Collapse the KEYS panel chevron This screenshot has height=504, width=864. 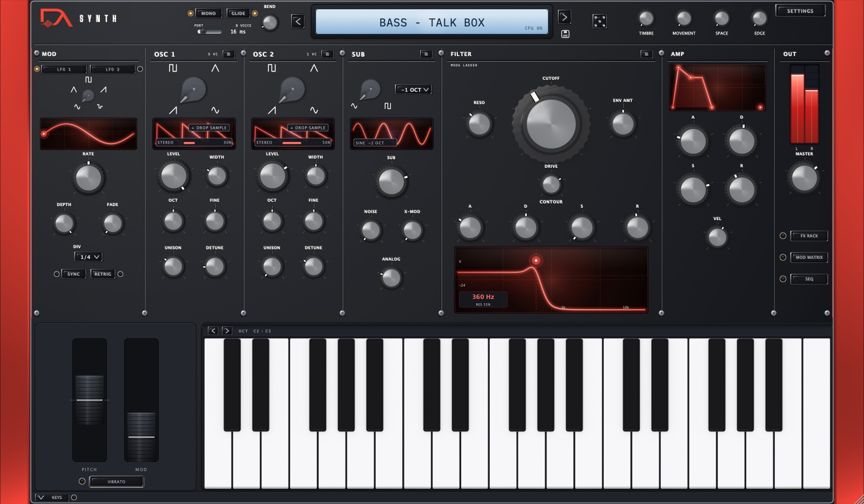[40, 498]
